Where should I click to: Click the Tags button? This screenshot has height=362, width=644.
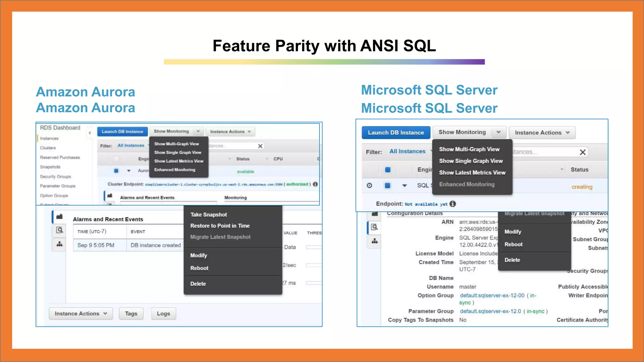tap(131, 314)
